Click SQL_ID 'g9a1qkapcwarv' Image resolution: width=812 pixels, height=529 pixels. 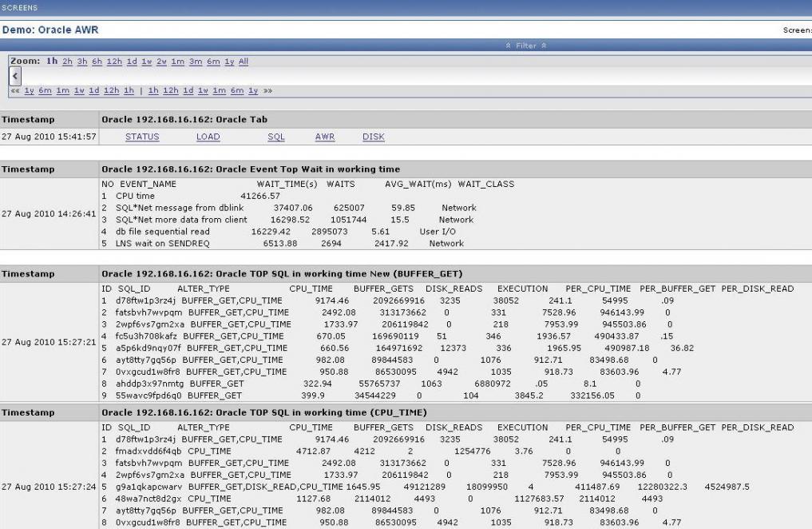coord(149,487)
